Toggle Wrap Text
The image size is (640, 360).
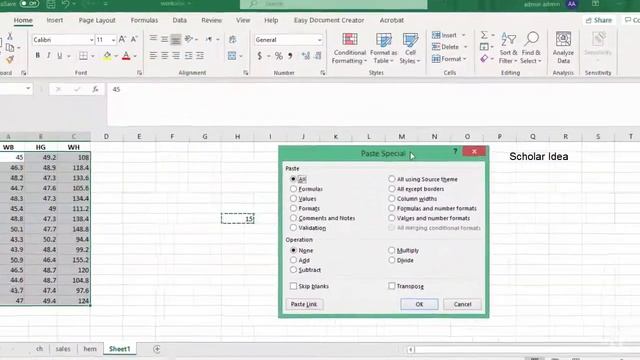point(233,40)
